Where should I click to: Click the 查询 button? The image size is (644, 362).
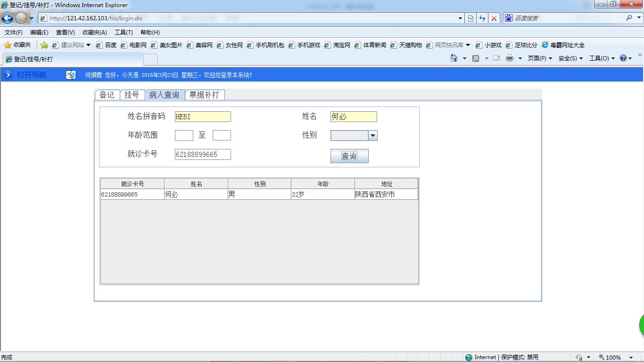point(349,156)
